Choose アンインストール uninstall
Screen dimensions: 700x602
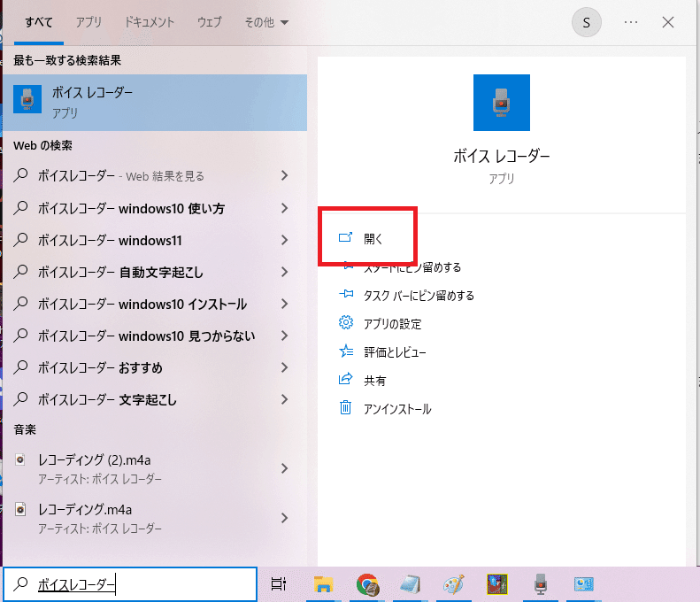397,409
